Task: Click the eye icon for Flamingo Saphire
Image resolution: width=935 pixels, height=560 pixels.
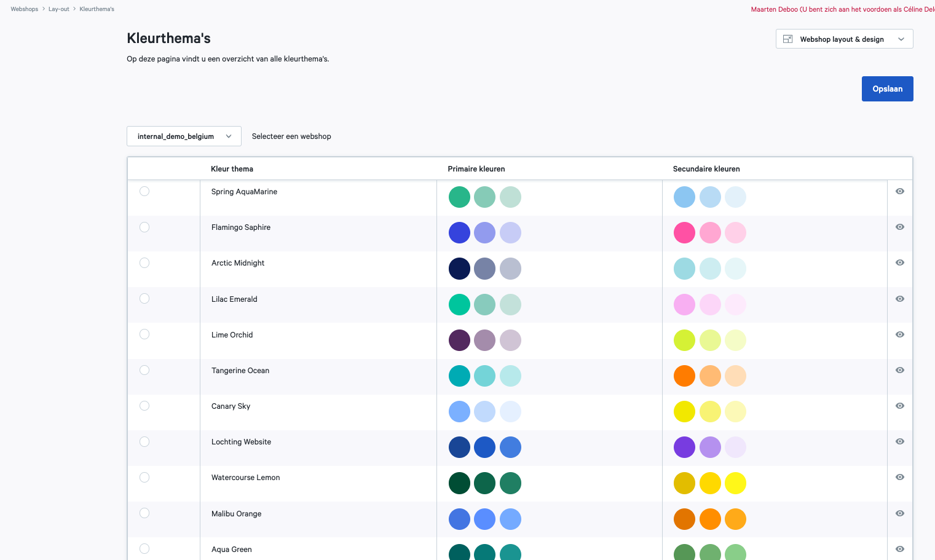Action: point(899,227)
